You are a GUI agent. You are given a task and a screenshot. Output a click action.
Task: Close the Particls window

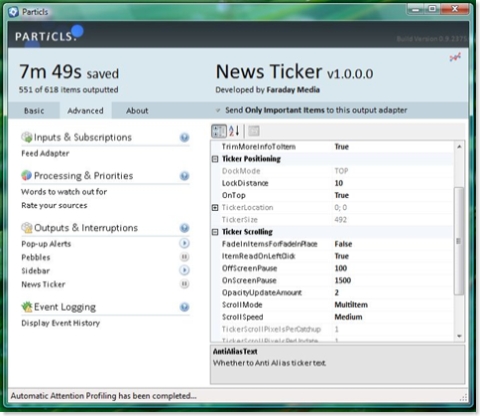(x=455, y=9)
